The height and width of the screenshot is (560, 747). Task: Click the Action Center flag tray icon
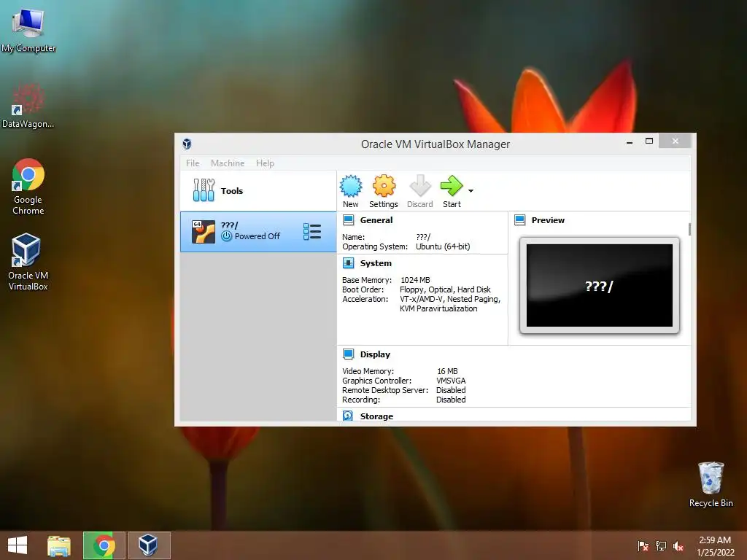coord(643,546)
